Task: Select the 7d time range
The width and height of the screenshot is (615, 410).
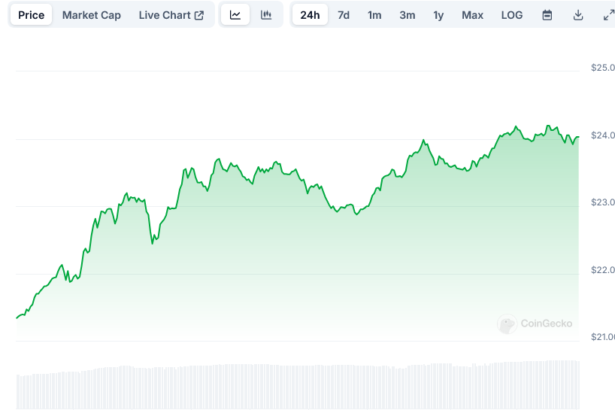Action: pyautogui.click(x=343, y=15)
